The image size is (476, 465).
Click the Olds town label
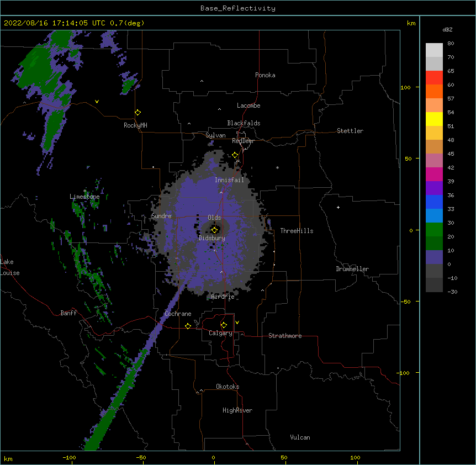click(214, 218)
